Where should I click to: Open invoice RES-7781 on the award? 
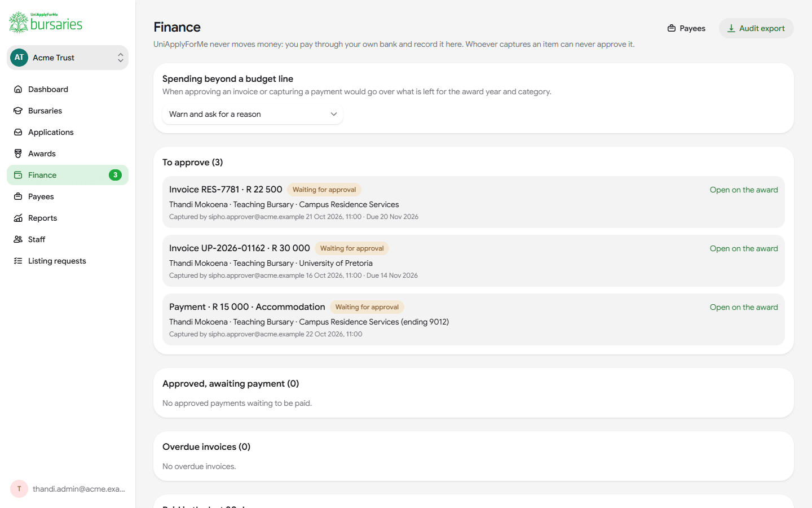pyautogui.click(x=744, y=190)
